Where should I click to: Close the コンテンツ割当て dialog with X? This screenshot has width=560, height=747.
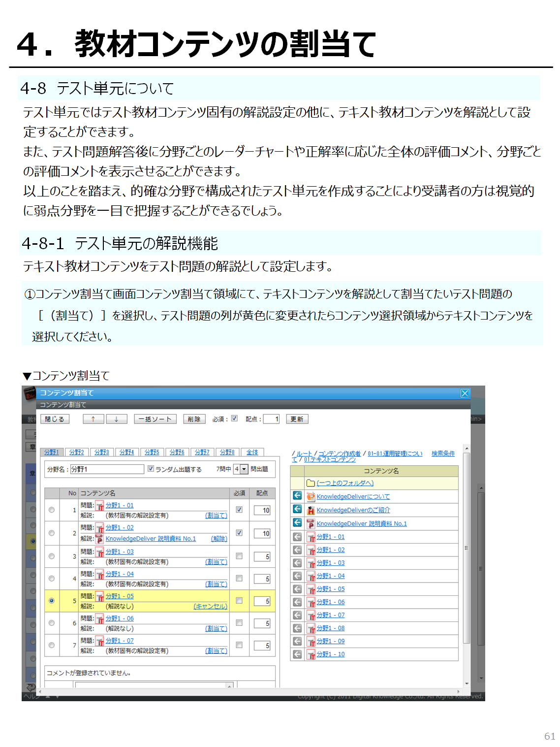click(x=465, y=393)
